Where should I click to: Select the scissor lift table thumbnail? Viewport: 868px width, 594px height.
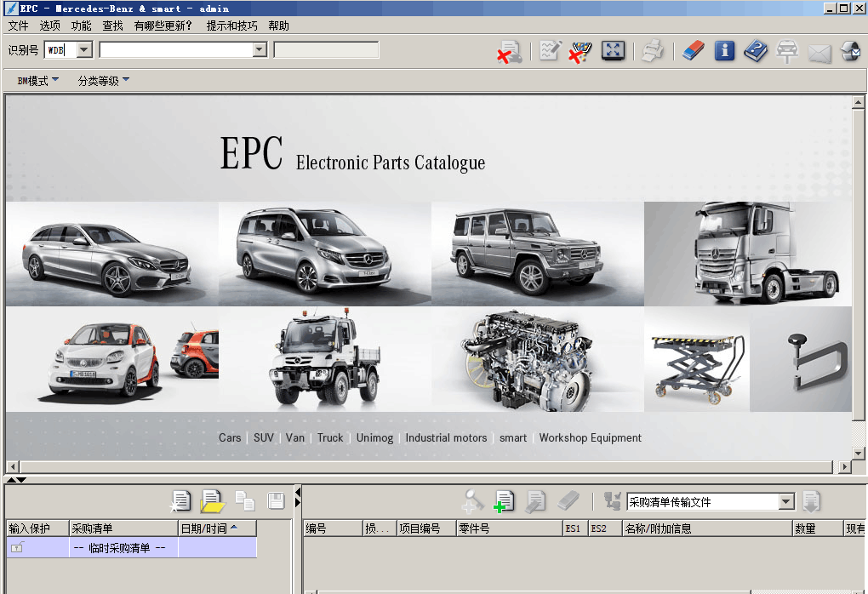click(697, 359)
